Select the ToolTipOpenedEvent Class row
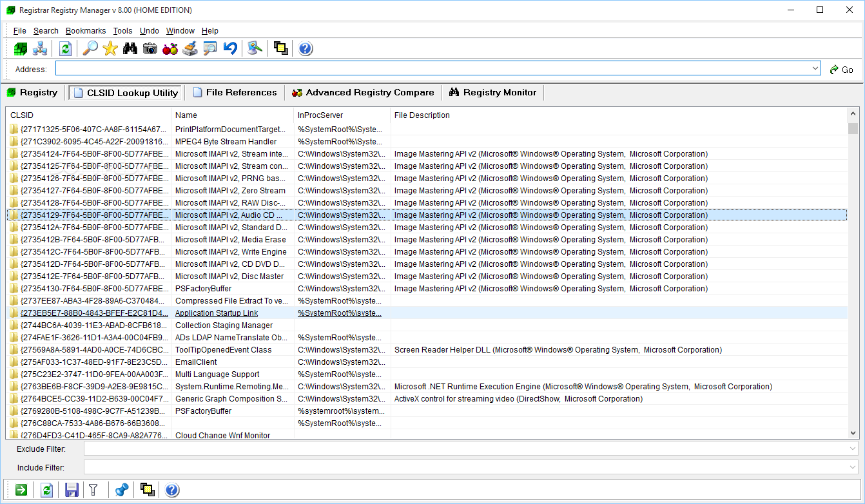The width and height of the screenshot is (865, 504). (x=427, y=350)
